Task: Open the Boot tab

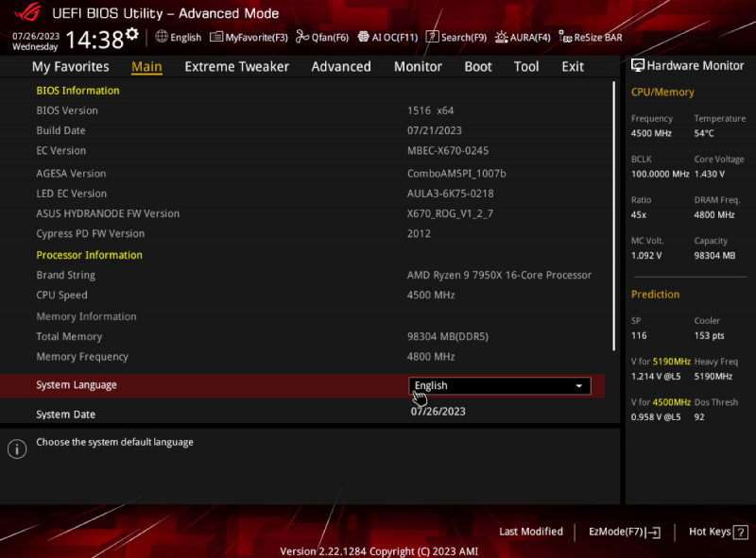Action: (x=478, y=66)
